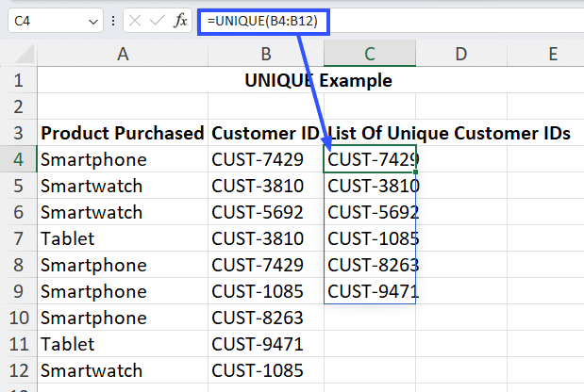Click the Enter checkmark formula button
This screenshot has height=392, width=584.
(158, 21)
